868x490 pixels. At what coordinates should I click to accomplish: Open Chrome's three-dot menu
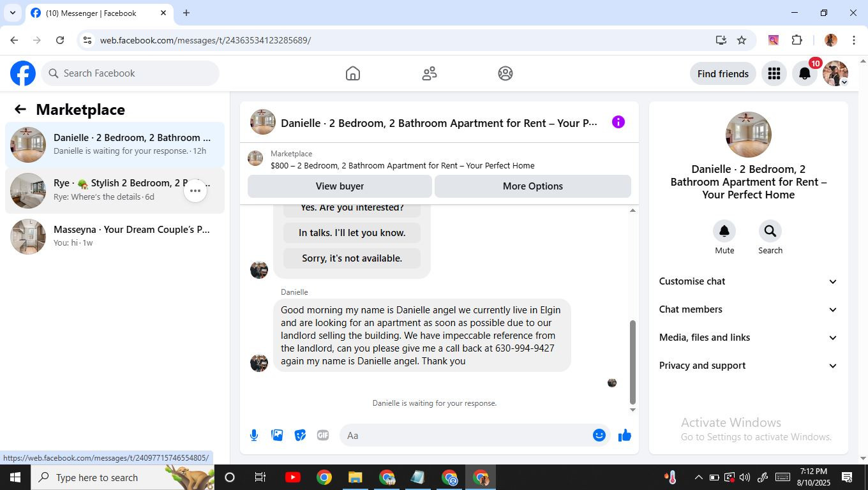pyautogui.click(x=854, y=40)
